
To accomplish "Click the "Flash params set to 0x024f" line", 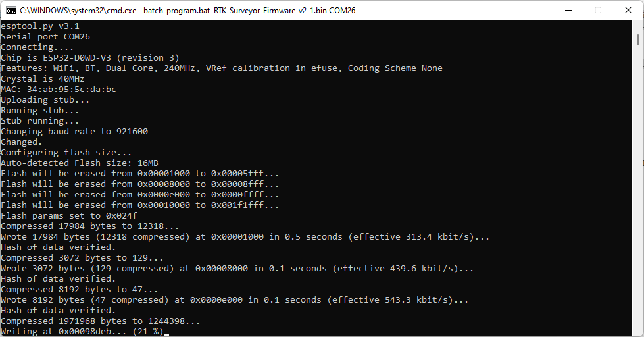I will click(69, 215).
